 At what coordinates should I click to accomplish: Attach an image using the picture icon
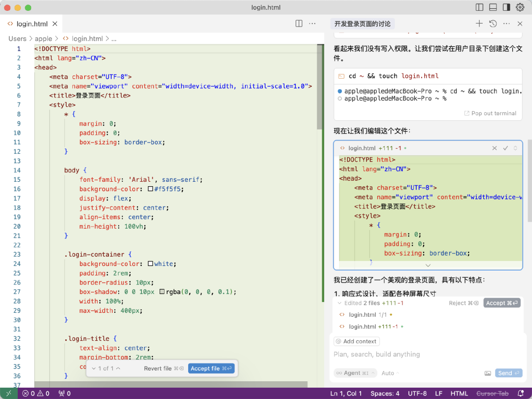(488, 373)
